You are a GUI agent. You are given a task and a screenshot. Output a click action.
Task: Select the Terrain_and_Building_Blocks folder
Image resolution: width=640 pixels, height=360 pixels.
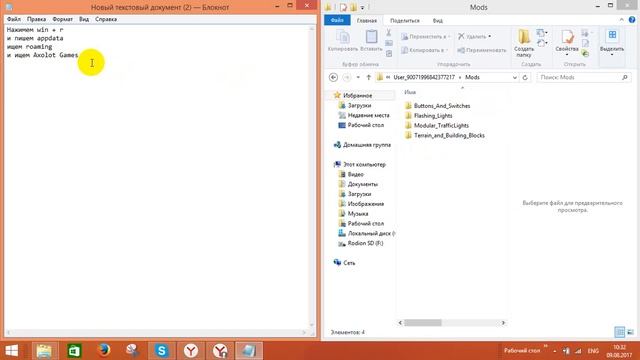click(449, 135)
